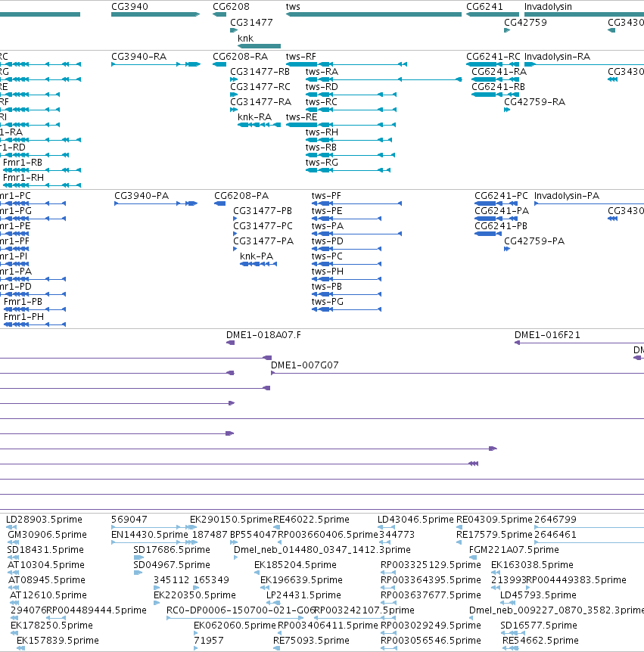This screenshot has height=652, width=644.
Task: Select the knk gene label
Action: 245,39
